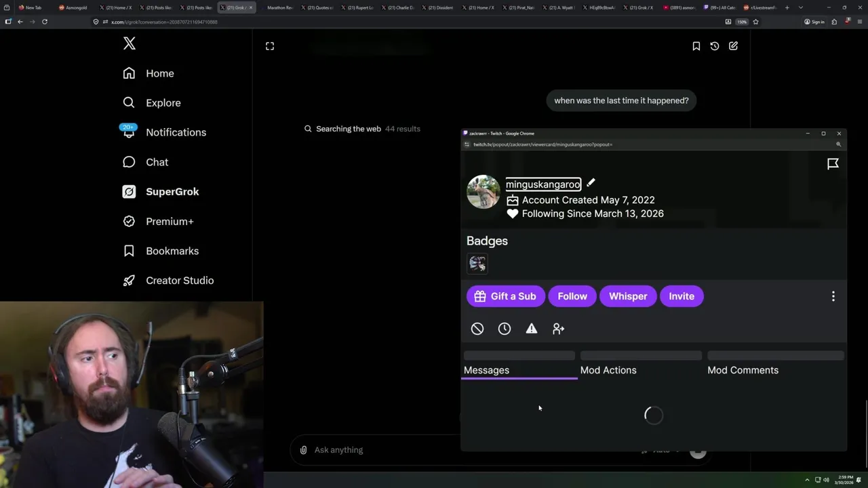Click the Whisper button
This screenshot has height=488, width=868.
click(x=628, y=296)
